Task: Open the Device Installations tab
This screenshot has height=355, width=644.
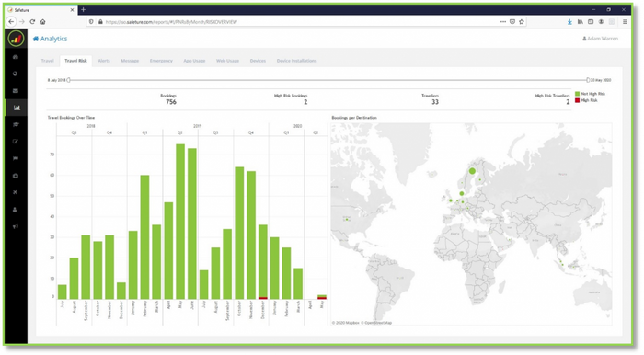Action: tap(296, 61)
